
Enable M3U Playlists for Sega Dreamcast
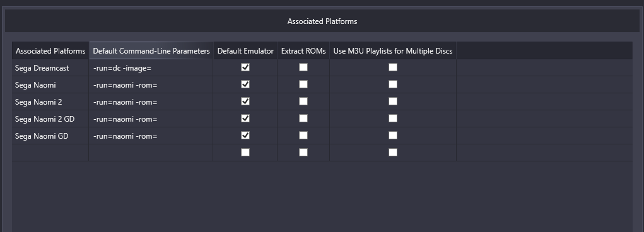392,67
